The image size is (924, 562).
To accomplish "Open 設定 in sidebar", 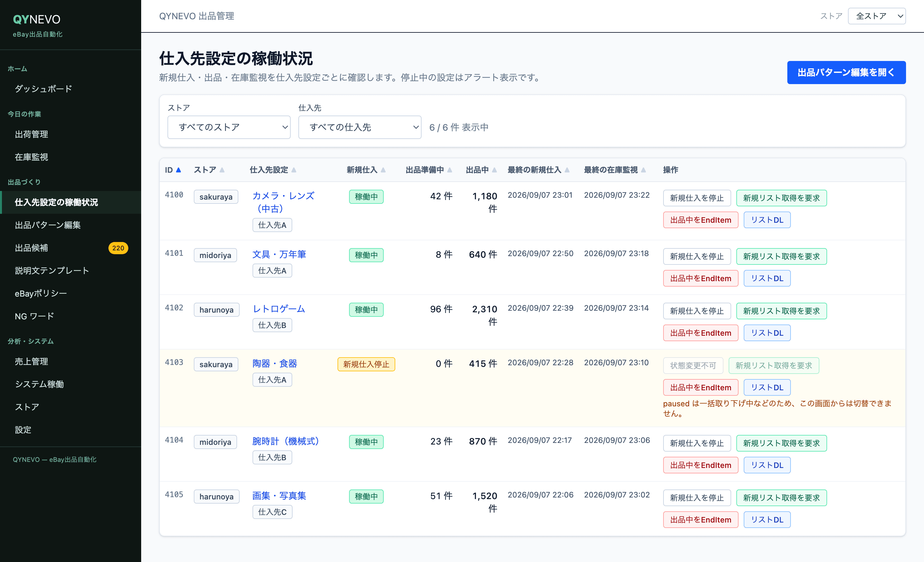I will coord(71,430).
